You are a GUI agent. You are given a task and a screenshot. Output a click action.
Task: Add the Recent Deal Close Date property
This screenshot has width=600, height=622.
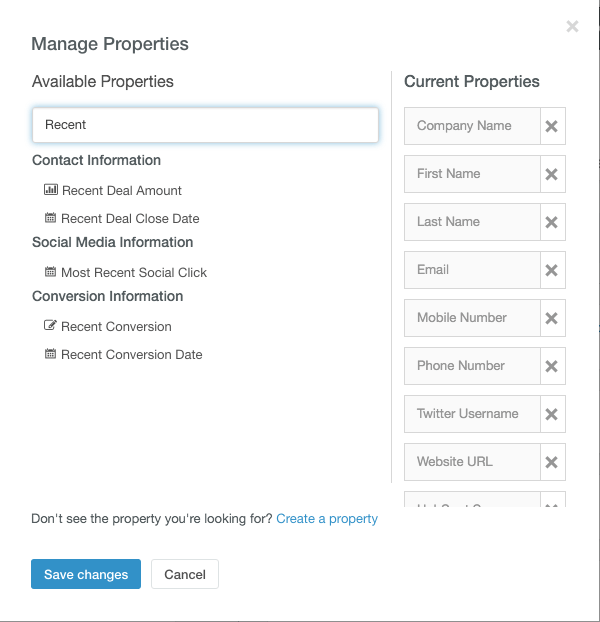coord(130,219)
